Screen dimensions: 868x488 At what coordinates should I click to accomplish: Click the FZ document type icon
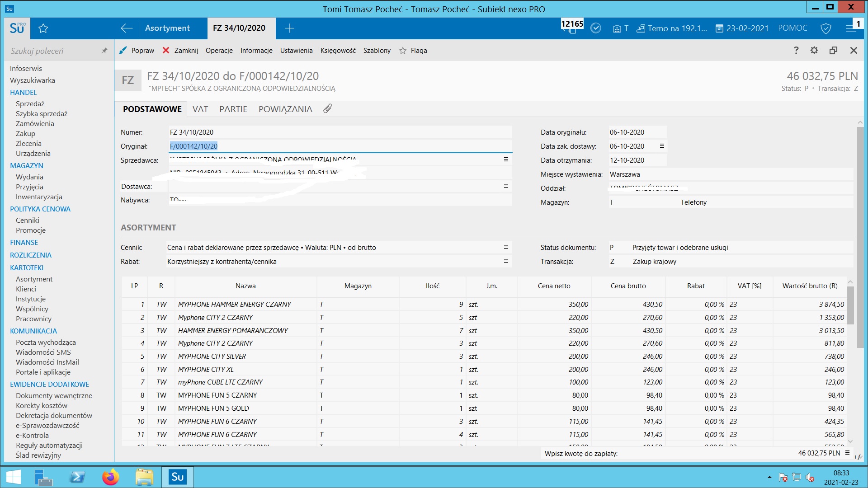pyautogui.click(x=128, y=80)
